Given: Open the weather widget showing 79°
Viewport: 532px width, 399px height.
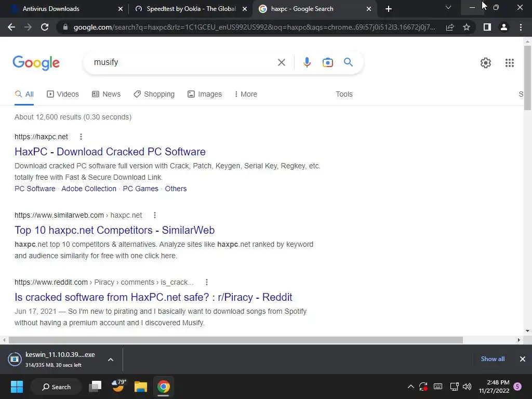Looking at the screenshot, I should coord(118,386).
